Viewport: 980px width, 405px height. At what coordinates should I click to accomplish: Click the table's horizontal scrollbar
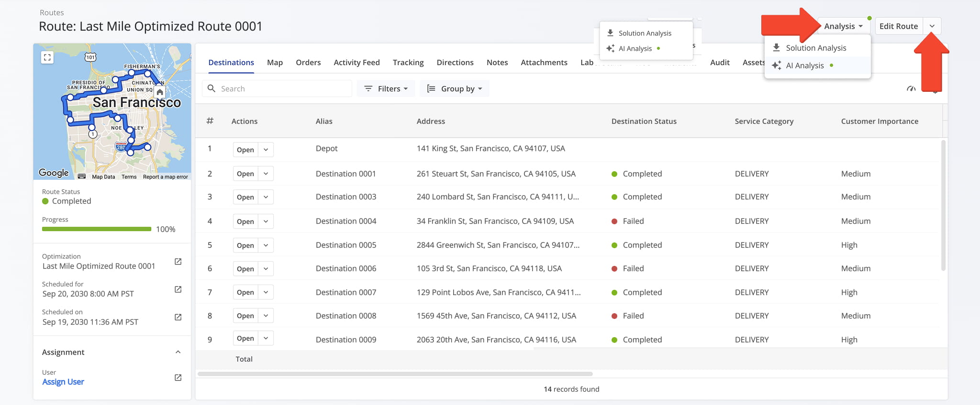click(395, 374)
